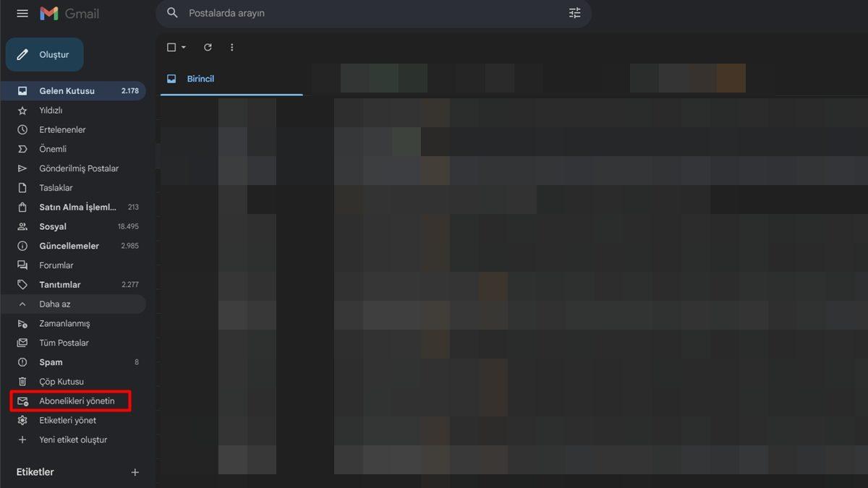The width and height of the screenshot is (868, 488).
Task: Open the Spam folder
Action: pos(51,362)
